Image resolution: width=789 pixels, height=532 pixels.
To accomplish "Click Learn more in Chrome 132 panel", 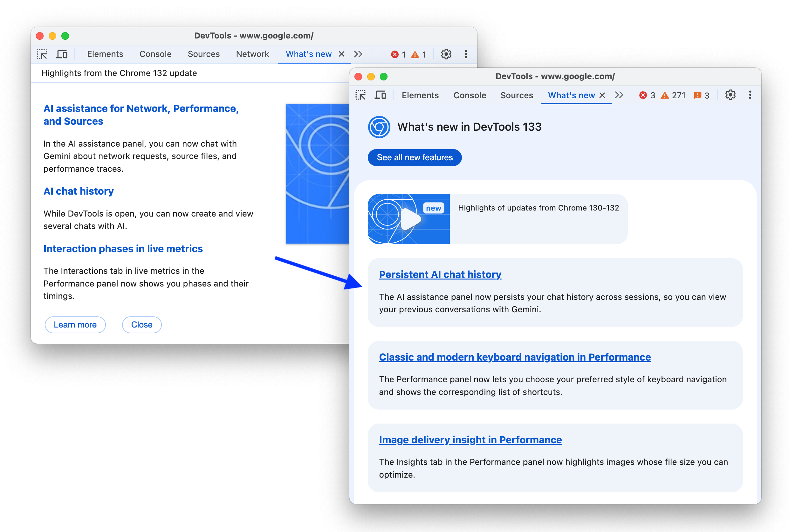I will (75, 325).
